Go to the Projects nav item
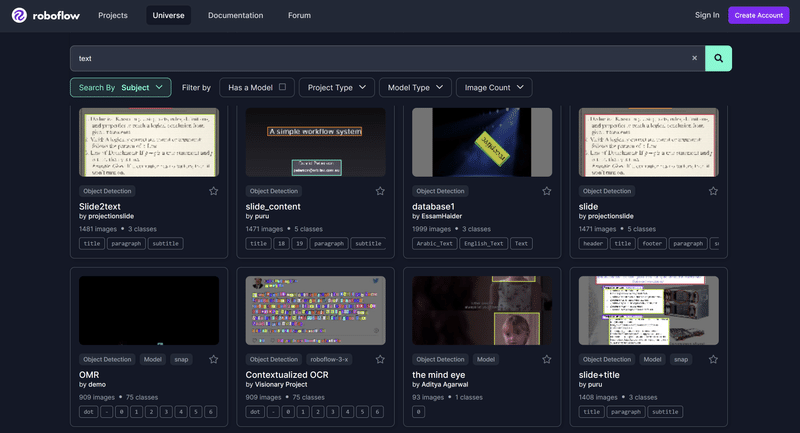Image resolution: width=800 pixels, height=433 pixels. click(x=113, y=15)
